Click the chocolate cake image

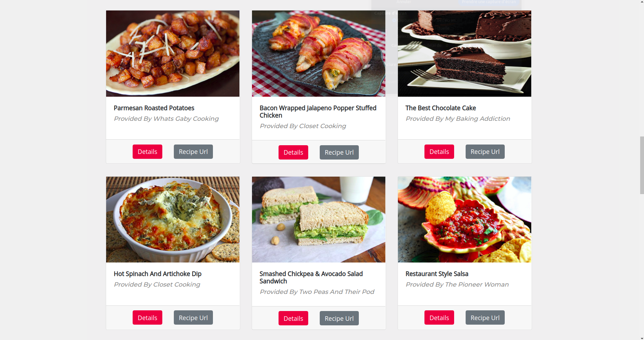465,53
